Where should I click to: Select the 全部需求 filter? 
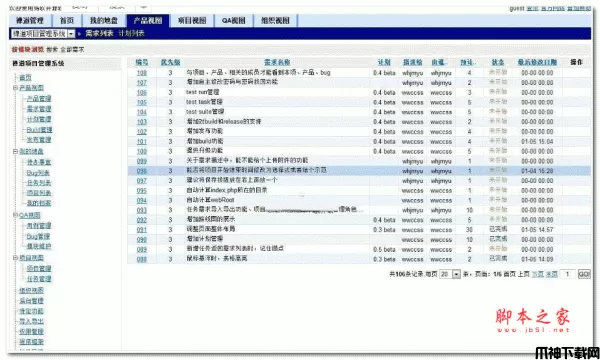pyautogui.click(x=72, y=50)
